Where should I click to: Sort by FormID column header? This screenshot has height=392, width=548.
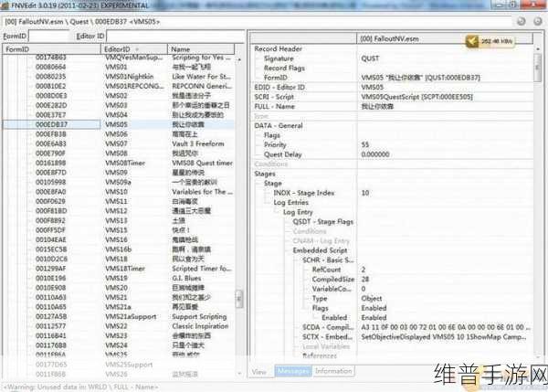52,49
